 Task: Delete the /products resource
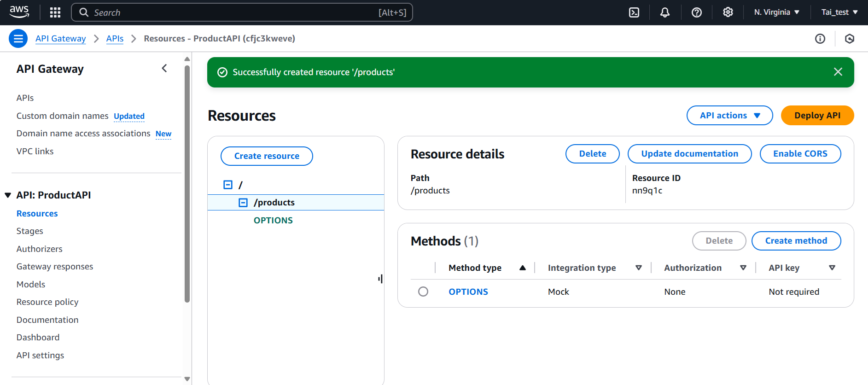[x=593, y=154]
